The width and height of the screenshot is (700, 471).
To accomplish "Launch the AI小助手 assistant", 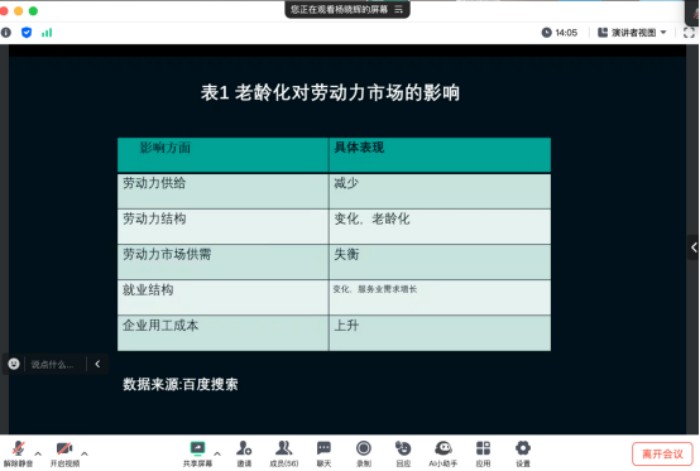I will click(443, 451).
